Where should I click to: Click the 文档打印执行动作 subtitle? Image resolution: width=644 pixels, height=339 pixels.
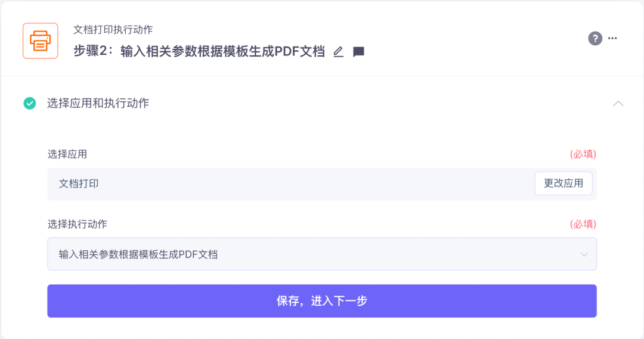(113, 30)
